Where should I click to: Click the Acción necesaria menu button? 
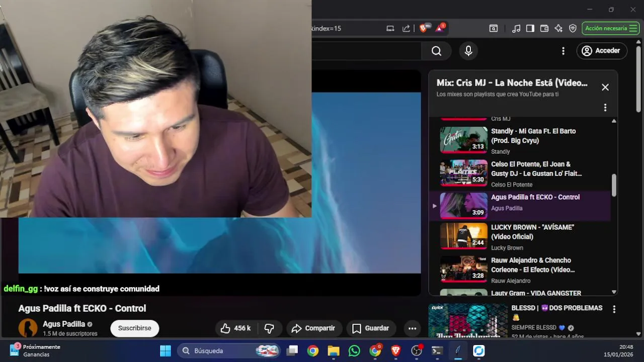[x=610, y=29]
